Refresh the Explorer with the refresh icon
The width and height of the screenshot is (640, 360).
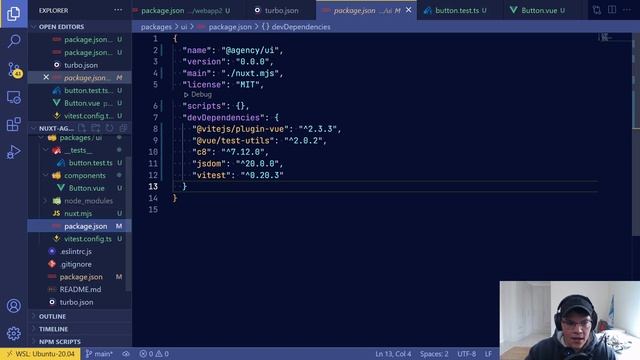click(x=109, y=128)
